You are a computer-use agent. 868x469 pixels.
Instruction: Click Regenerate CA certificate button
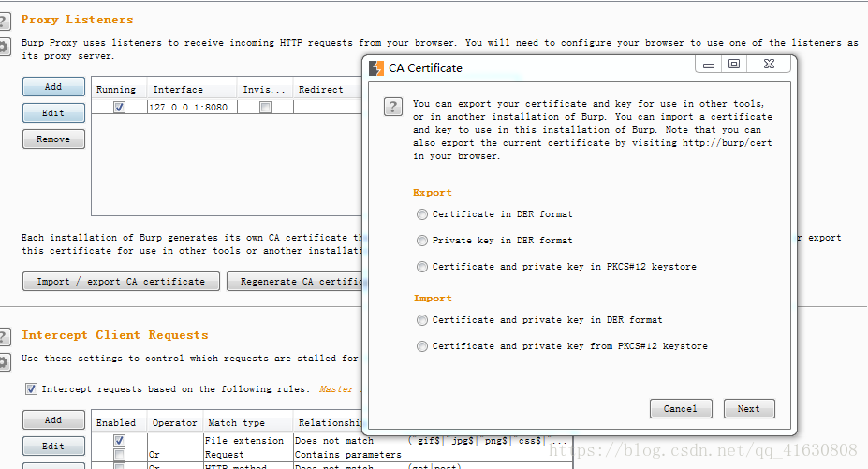[x=295, y=281]
